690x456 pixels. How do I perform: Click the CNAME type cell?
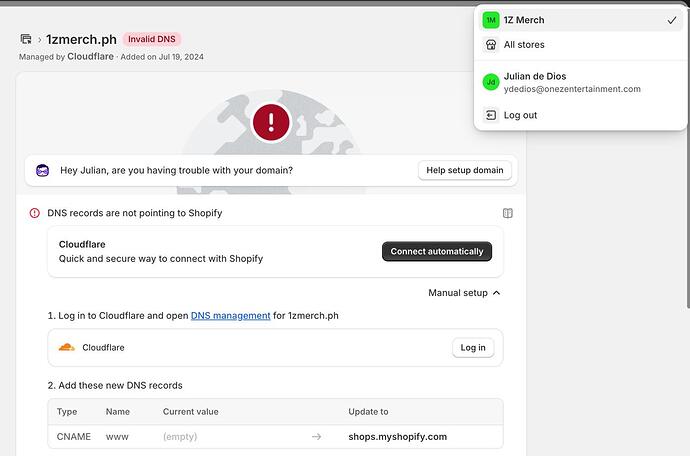pos(74,437)
